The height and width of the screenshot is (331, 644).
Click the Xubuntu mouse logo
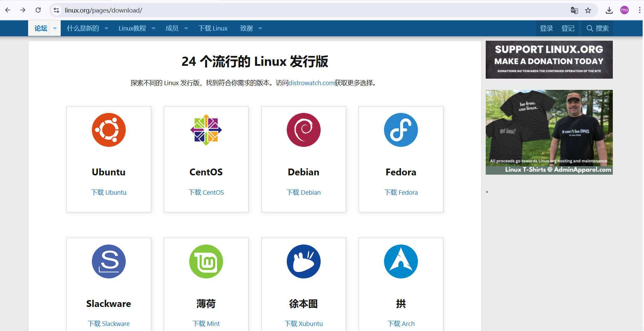click(x=304, y=261)
